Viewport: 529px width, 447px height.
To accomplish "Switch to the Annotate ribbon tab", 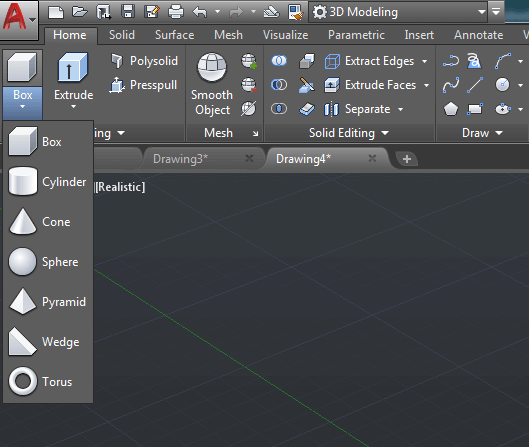I will (478, 35).
